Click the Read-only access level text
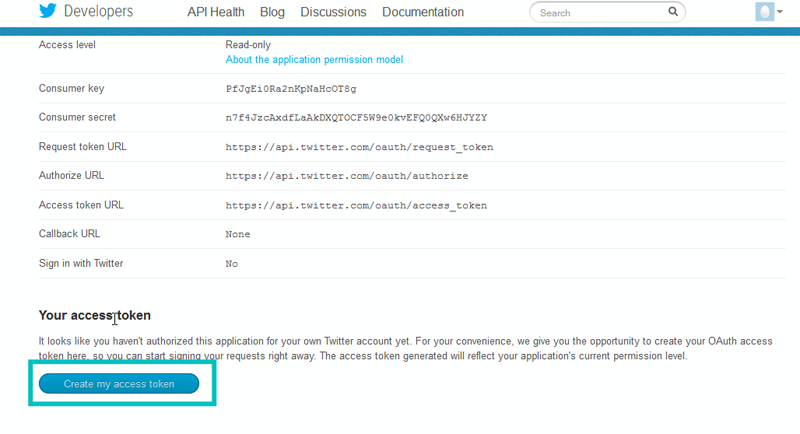 248,45
